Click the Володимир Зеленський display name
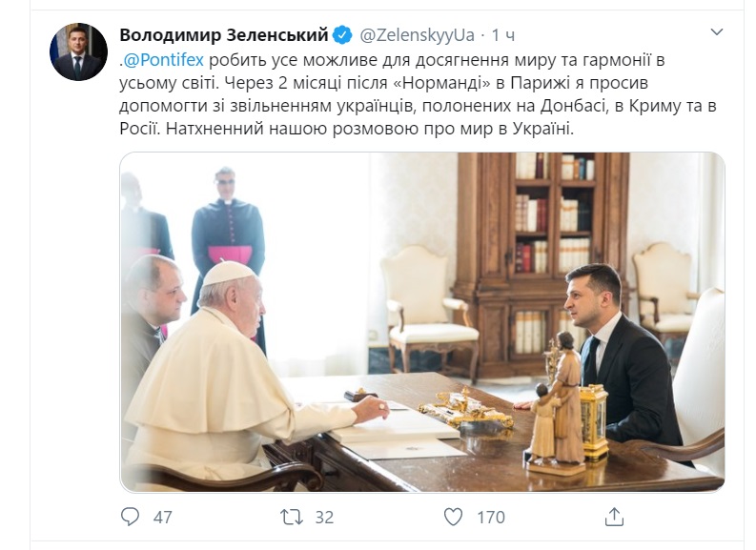The image size is (756, 550). click(x=224, y=35)
